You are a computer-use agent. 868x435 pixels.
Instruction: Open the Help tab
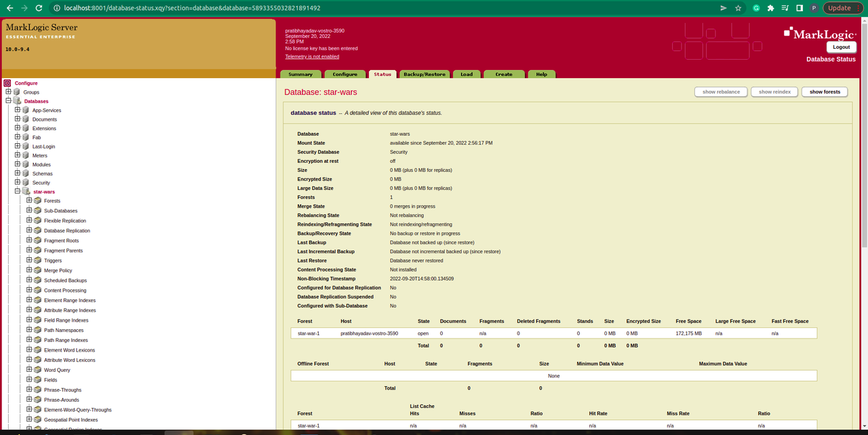coord(542,74)
